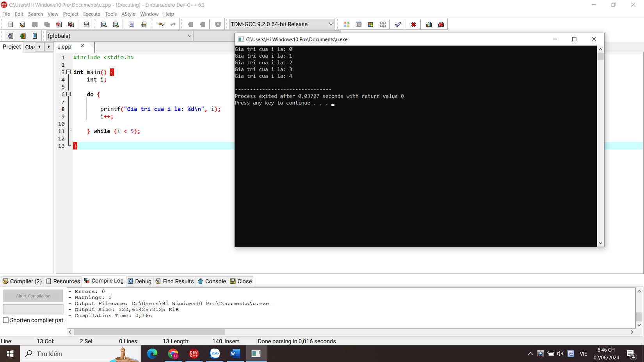Click the Goto Function toolbar icon
Screen dimensions: 644x362
(132, 24)
